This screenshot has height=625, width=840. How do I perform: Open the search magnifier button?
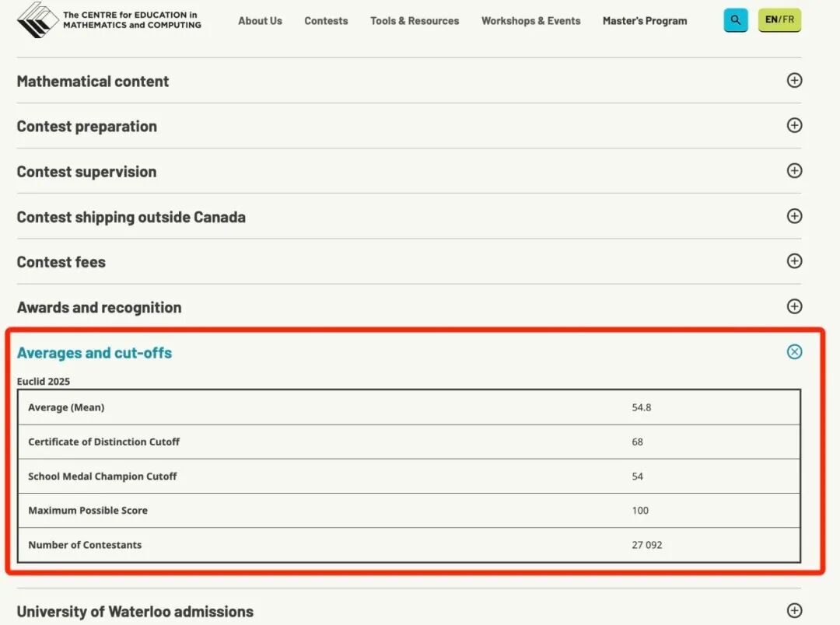coord(735,20)
